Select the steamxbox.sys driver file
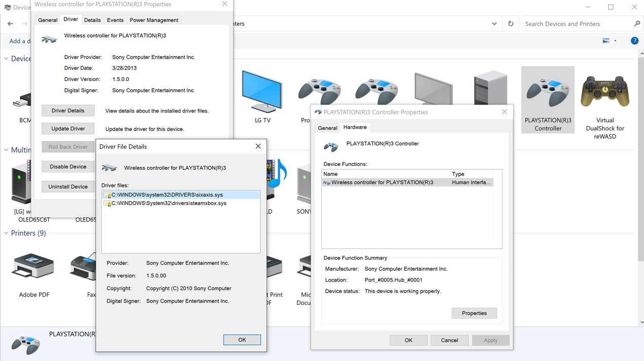This screenshot has width=644, height=361. 168,203
